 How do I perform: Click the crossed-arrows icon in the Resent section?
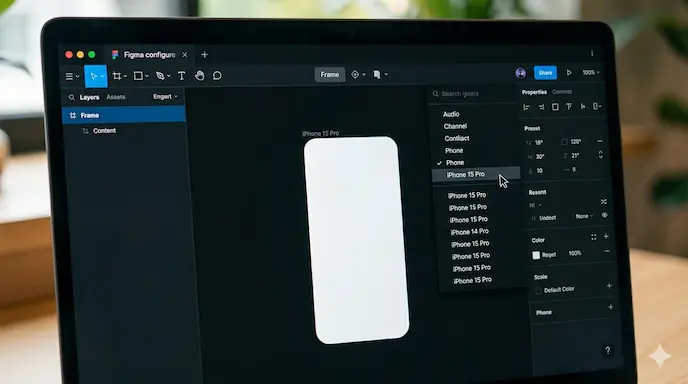[604, 201]
